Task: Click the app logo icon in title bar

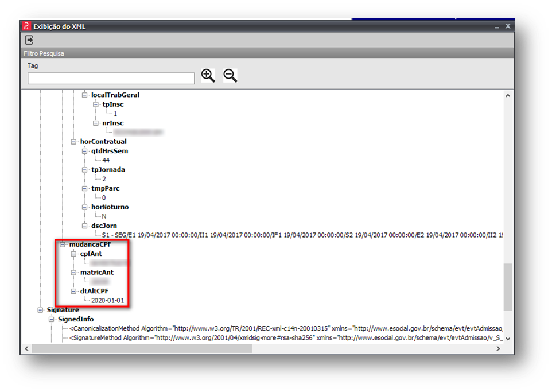Action: [26, 26]
